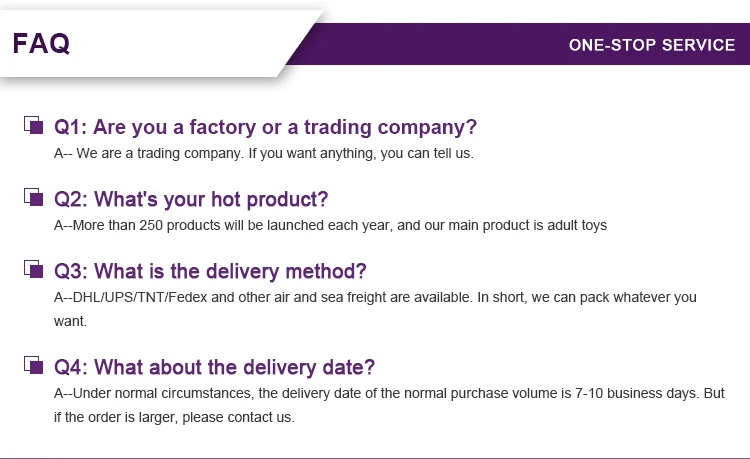Image resolution: width=750 pixels, height=459 pixels.
Task: Click the answer "We are a trading company"
Action: click(x=159, y=154)
